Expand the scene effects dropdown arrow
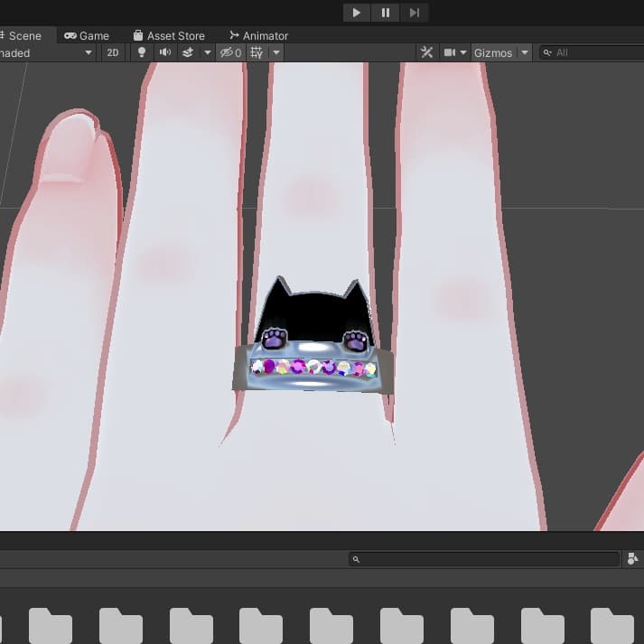Viewport: 644px width, 644px height. click(207, 53)
